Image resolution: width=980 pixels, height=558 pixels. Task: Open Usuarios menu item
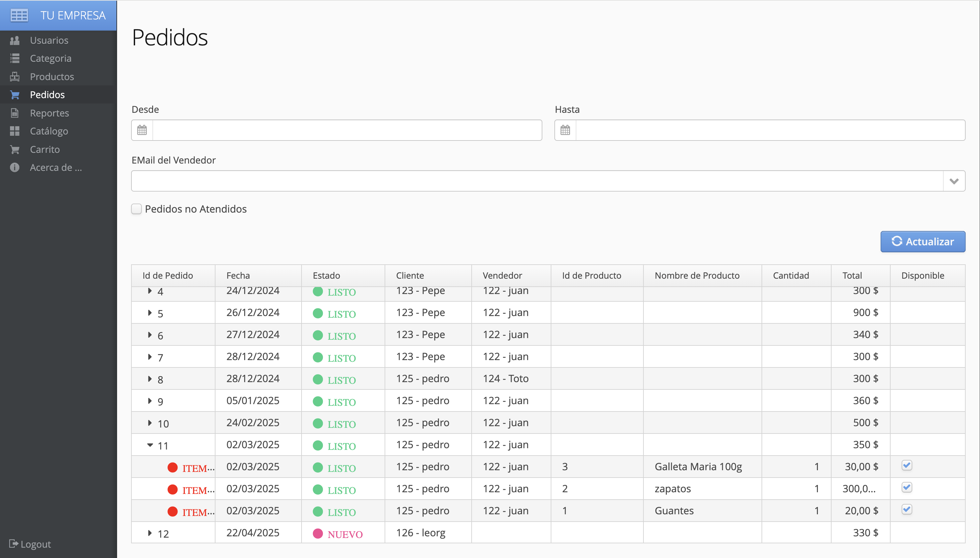point(58,40)
